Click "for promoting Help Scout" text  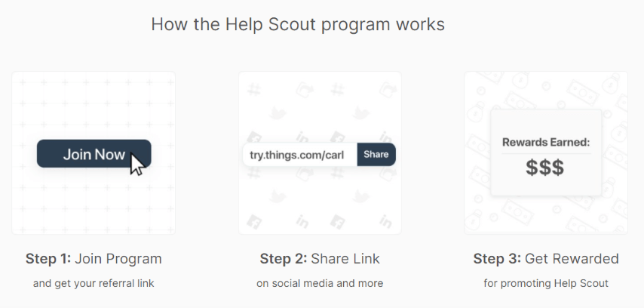point(546,284)
